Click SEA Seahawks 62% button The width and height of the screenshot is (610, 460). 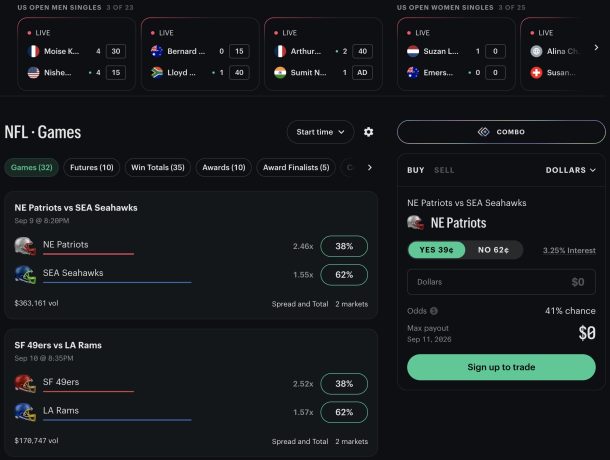coord(344,275)
